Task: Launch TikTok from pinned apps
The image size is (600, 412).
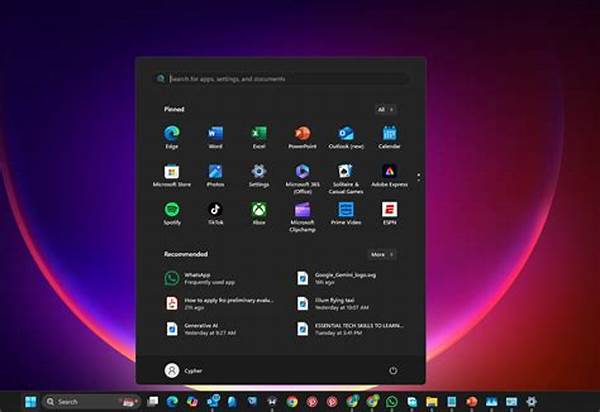Action: point(215,213)
